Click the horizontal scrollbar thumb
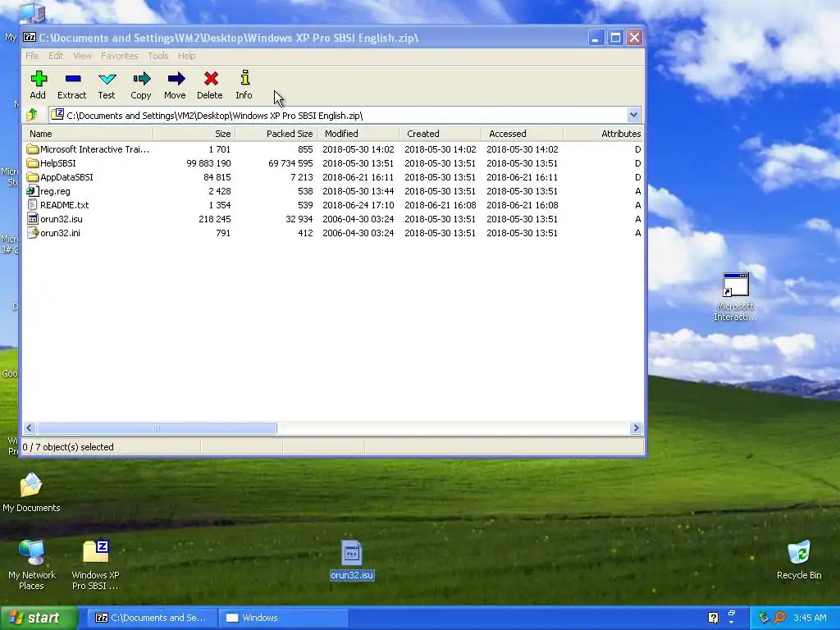The image size is (840, 630). click(157, 427)
